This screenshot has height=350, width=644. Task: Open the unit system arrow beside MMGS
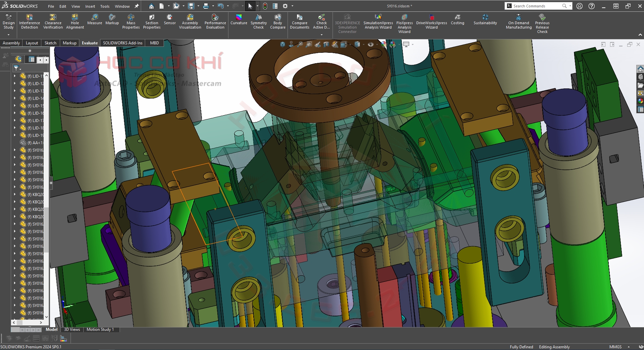[x=629, y=347]
